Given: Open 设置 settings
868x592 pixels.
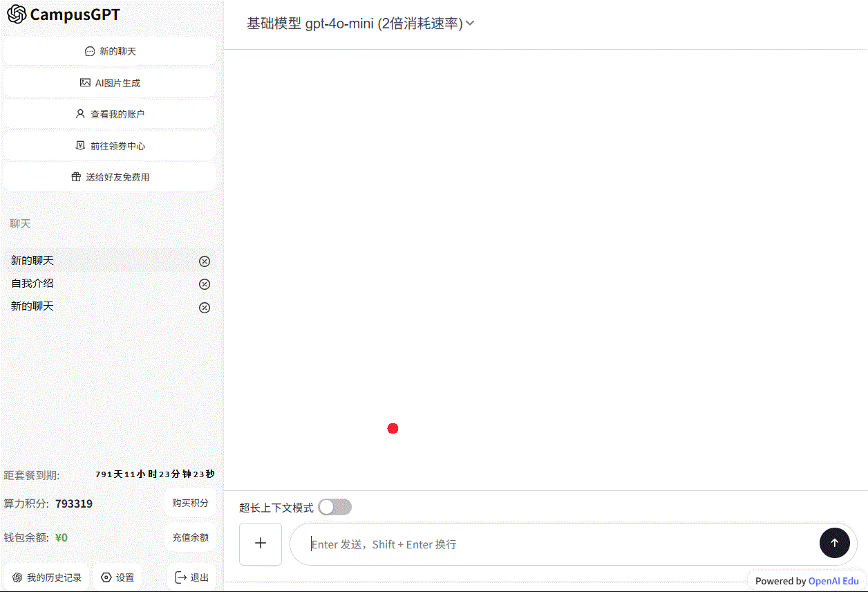Looking at the screenshot, I should (117, 577).
